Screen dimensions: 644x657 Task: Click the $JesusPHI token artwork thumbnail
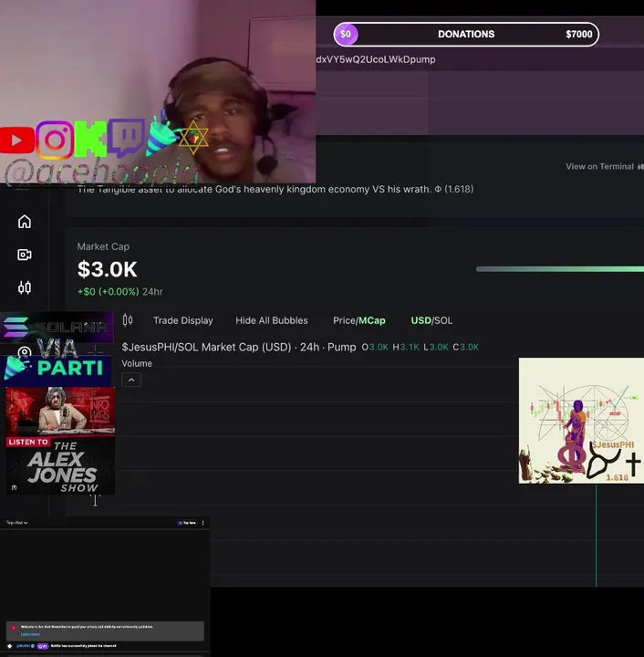tap(581, 421)
